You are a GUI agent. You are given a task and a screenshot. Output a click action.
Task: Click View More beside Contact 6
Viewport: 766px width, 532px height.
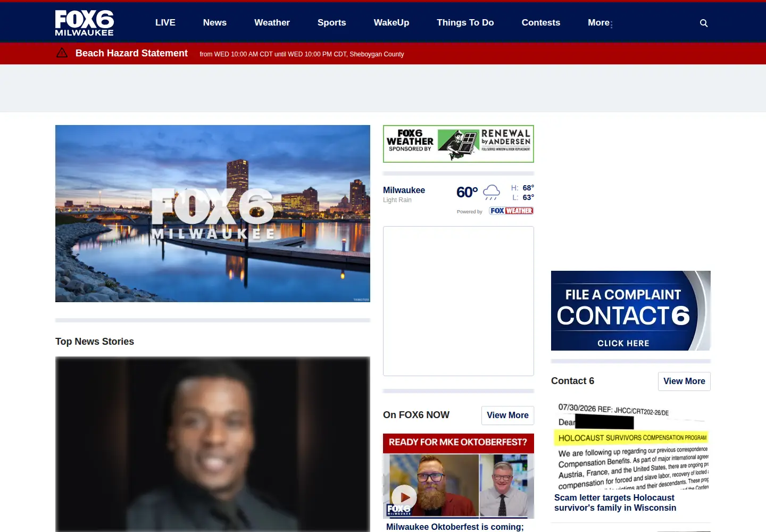coord(684,381)
